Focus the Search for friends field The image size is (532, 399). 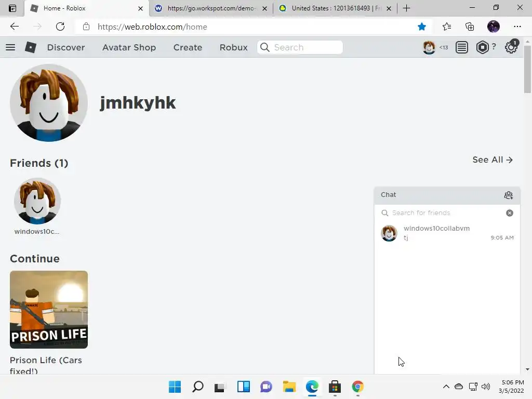pyautogui.click(x=446, y=212)
